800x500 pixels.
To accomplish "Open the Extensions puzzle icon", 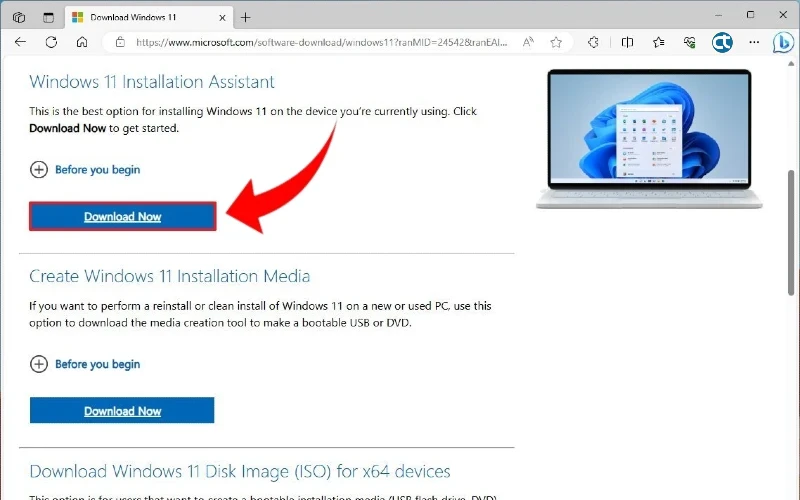I will pos(593,42).
